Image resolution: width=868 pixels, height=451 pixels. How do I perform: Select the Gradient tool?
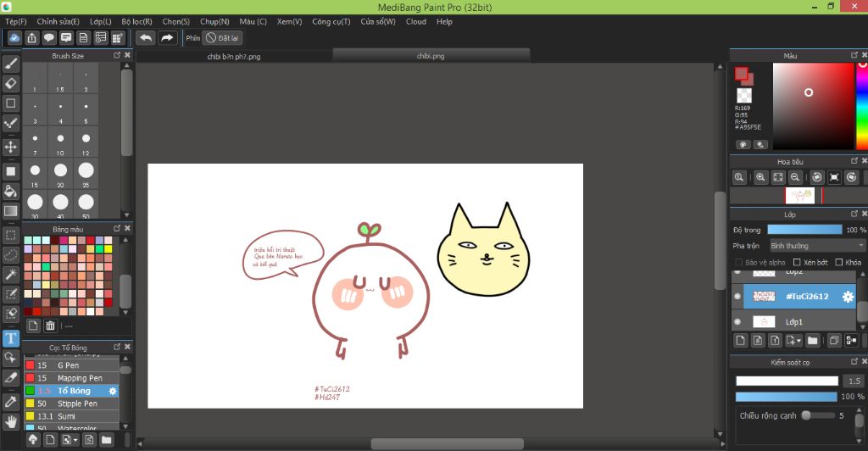(10, 211)
